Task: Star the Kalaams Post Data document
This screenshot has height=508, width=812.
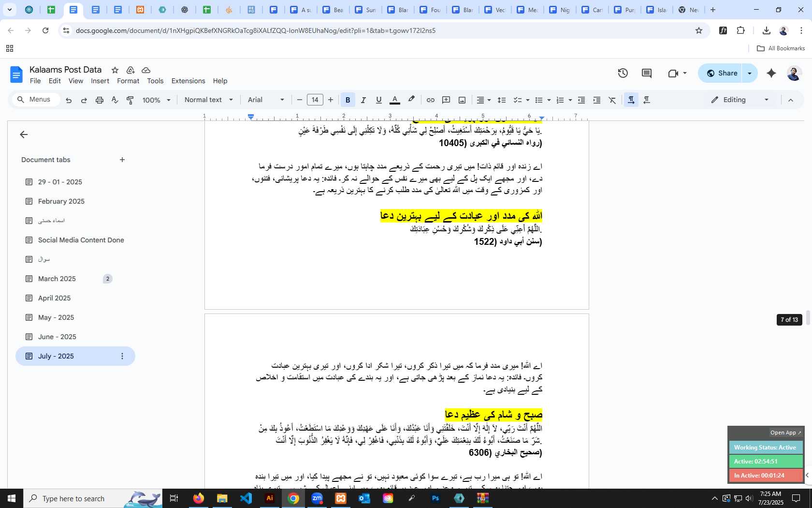Action: [x=115, y=70]
